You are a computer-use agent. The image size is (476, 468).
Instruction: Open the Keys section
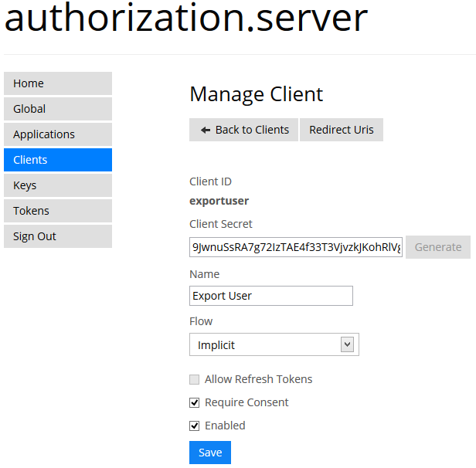tap(58, 185)
